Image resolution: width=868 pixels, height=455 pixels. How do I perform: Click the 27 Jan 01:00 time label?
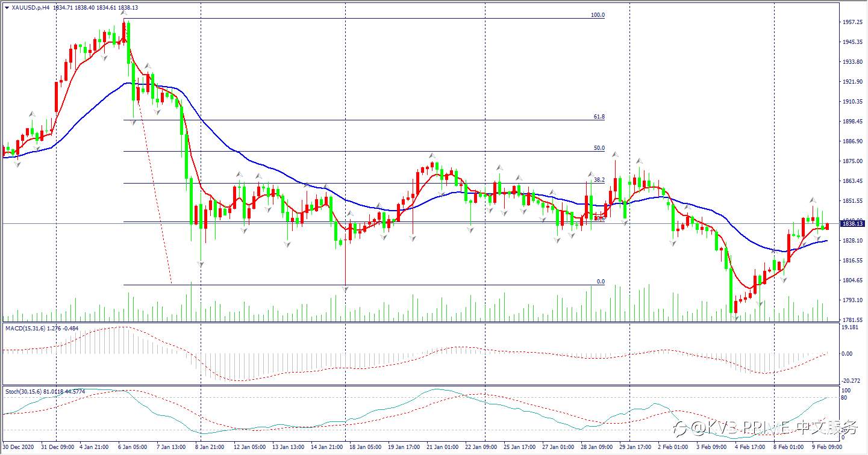(x=558, y=448)
